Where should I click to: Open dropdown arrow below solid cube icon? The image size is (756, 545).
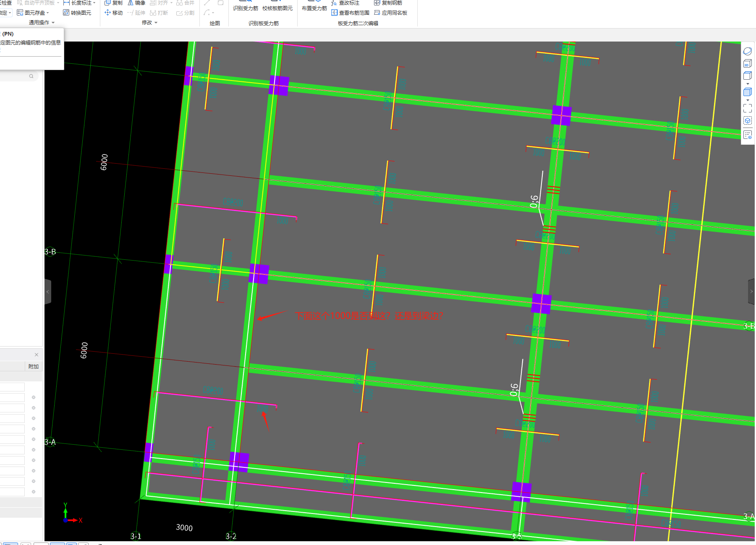coord(748,100)
